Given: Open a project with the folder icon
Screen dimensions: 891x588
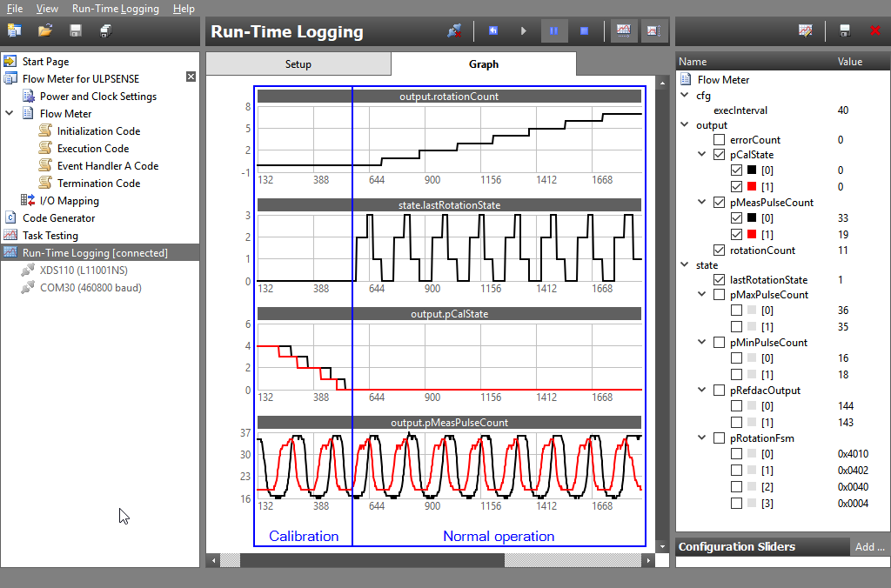Looking at the screenshot, I should 45,30.
